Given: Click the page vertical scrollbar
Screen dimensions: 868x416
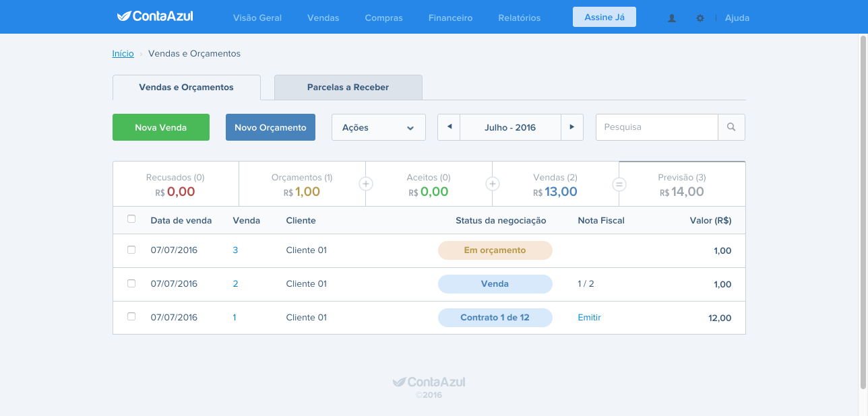Looking at the screenshot, I should pyautogui.click(x=863, y=212).
